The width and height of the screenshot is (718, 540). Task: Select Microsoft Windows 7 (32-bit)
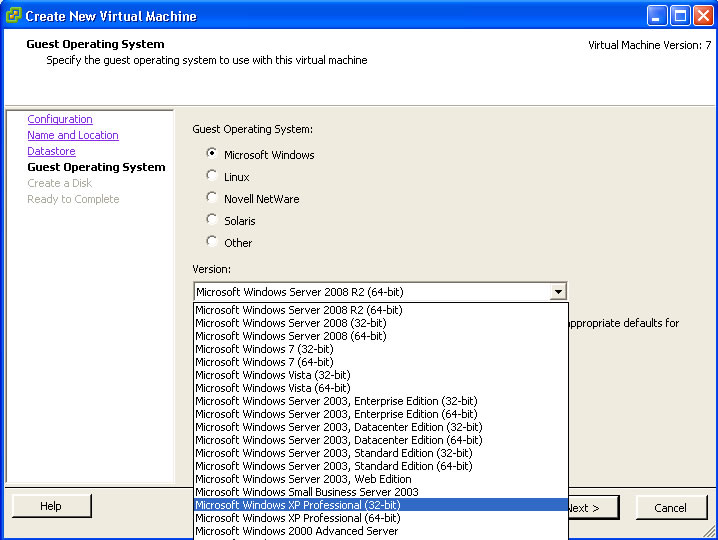pos(381,349)
